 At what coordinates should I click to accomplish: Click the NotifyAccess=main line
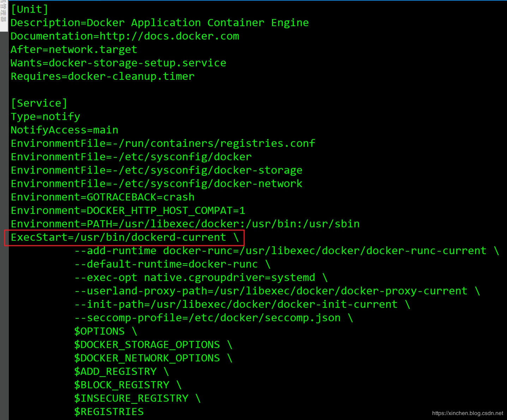coord(65,130)
